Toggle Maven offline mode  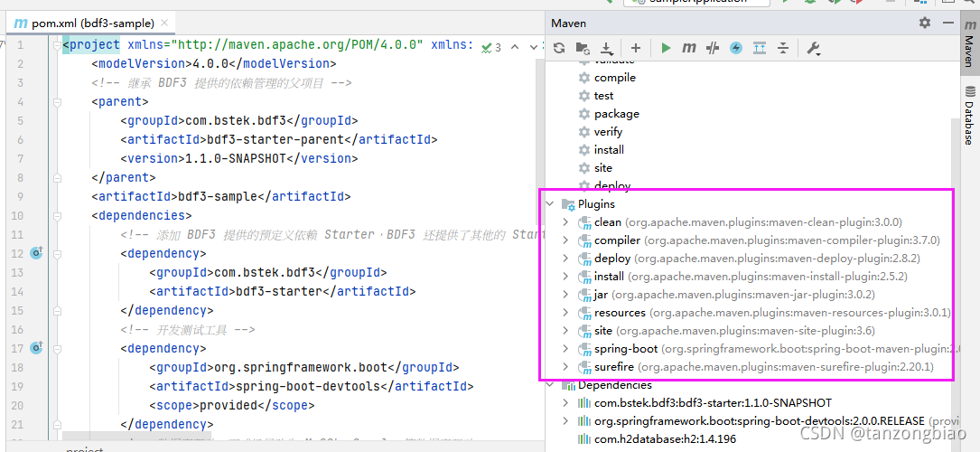point(713,48)
